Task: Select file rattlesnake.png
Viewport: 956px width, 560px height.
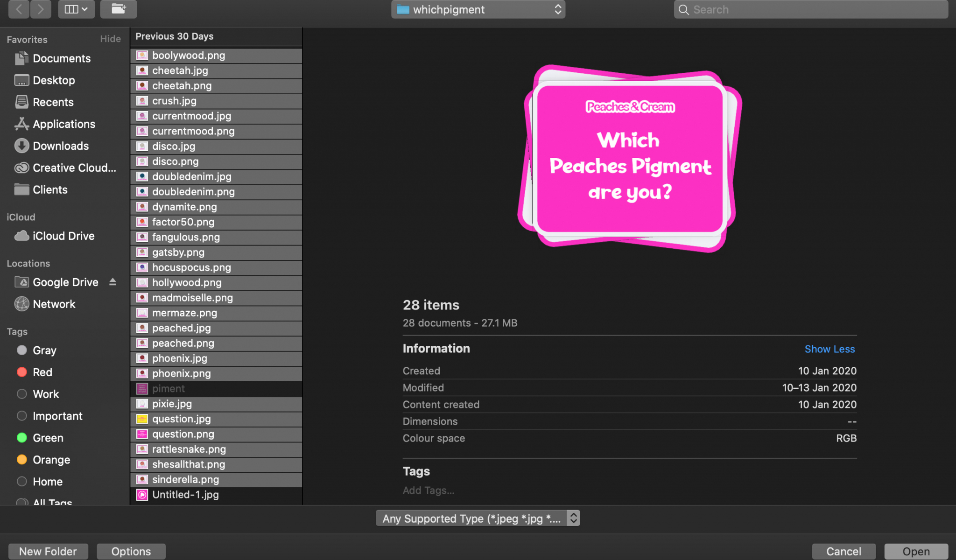Action: pyautogui.click(x=216, y=449)
